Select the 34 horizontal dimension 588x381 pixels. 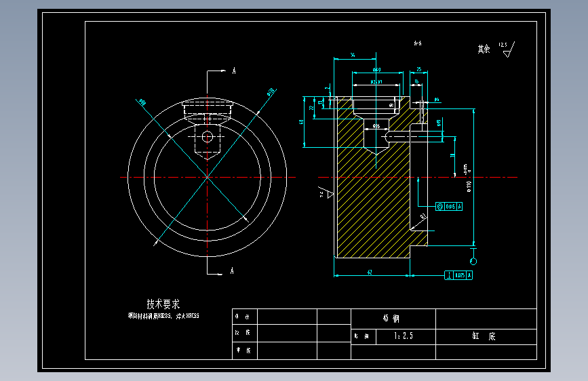(x=353, y=55)
